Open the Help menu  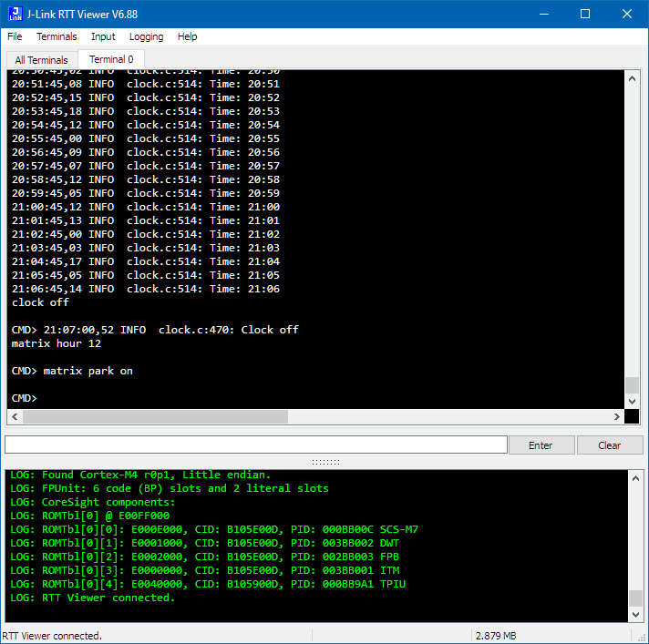pyautogui.click(x=187, y=36)
